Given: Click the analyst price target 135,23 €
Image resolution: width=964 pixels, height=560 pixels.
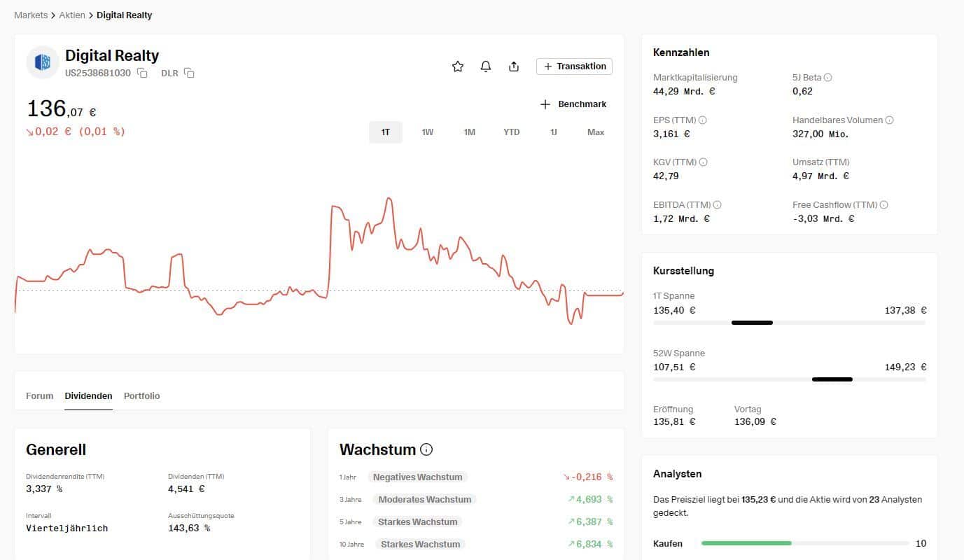Looking at the screenshot, I should [759, 500].
